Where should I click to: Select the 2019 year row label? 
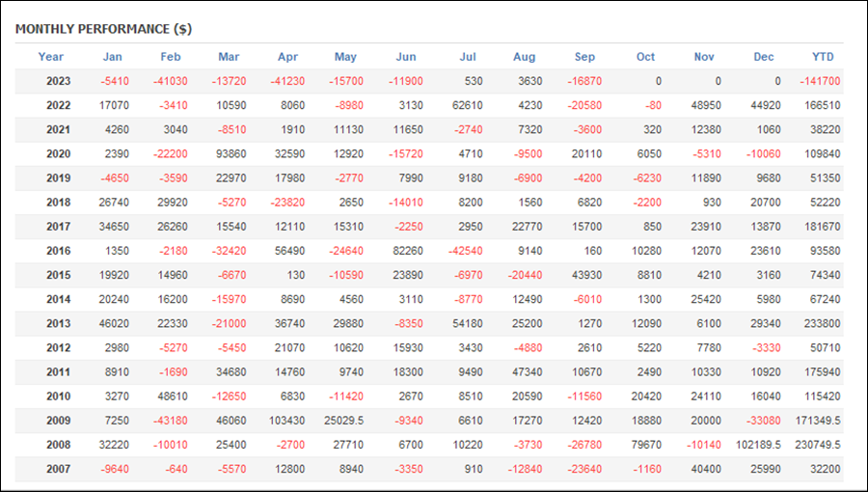(x=58, y=178)
